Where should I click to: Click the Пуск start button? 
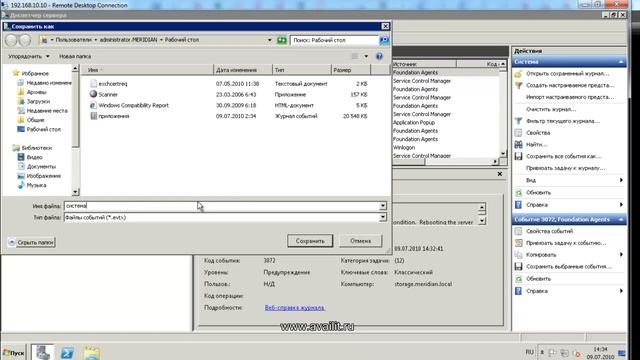click(13, 353)
